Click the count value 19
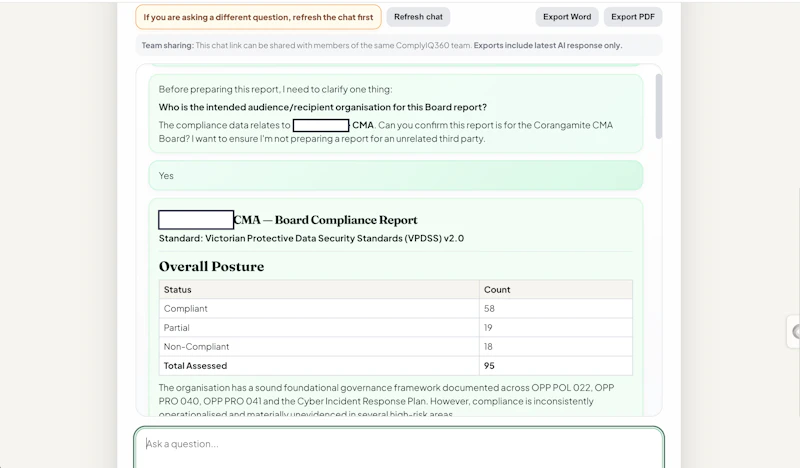The width and height of the screenshot is (800, 468). click(x=488, y=328)
